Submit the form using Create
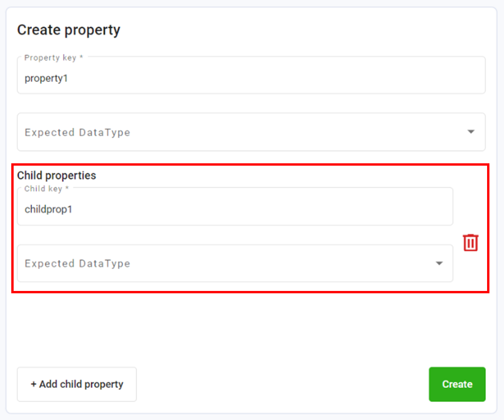Viewport: 504px width, 420px height. 457,384
